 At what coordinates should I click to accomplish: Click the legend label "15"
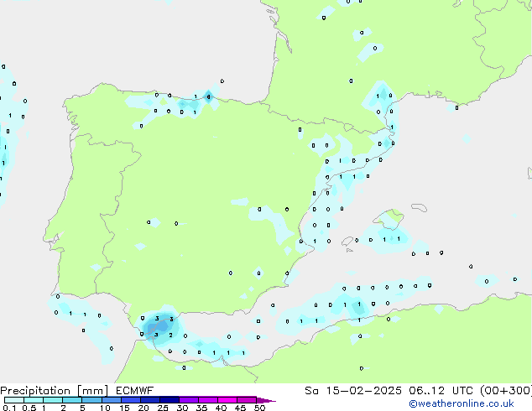[124, 408]
